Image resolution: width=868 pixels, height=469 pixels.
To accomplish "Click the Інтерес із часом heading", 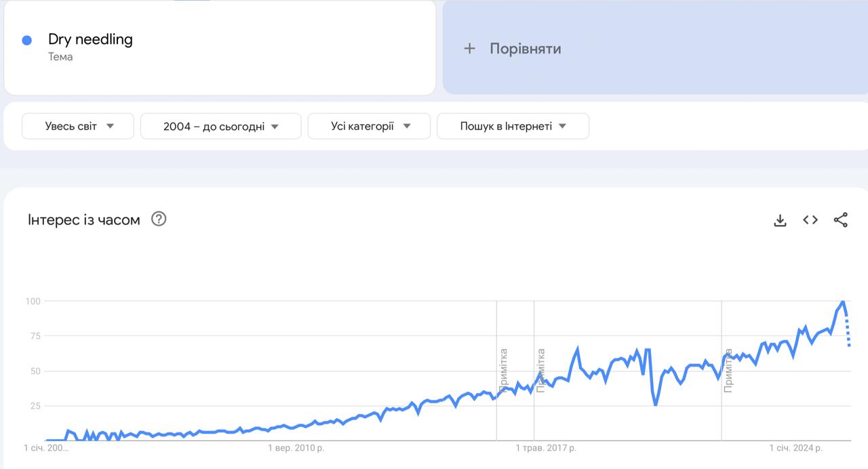I will click(x=84, y=220).
